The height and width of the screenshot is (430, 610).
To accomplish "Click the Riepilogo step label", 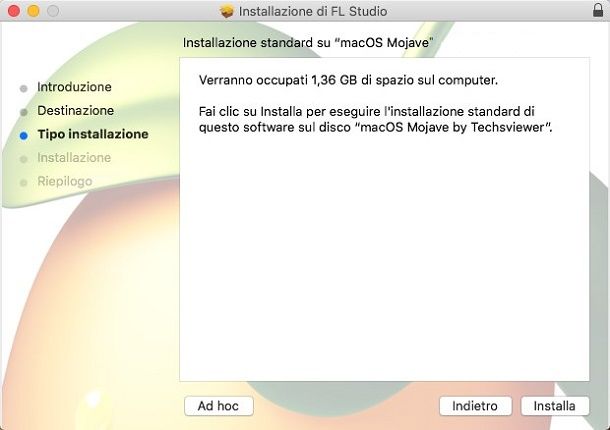I will pyautogui.click(x=65, y=181).
